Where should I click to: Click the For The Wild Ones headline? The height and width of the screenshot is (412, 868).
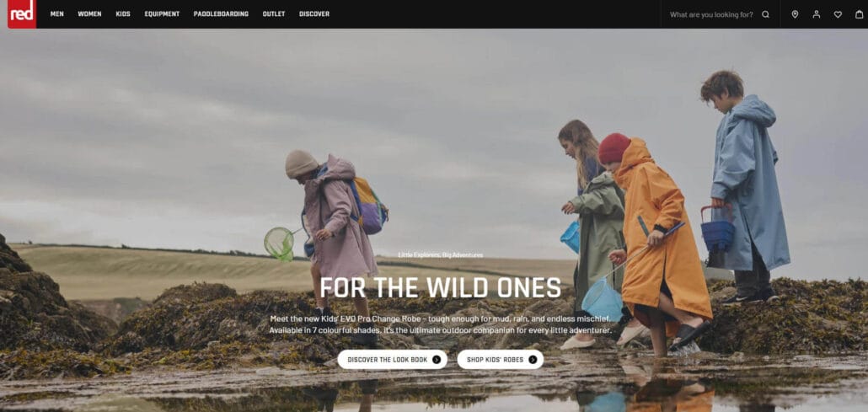click(441, 288)
